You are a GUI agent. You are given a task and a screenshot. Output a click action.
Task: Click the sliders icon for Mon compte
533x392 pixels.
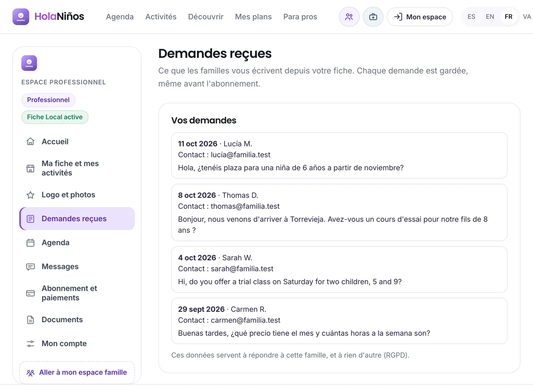(x=30, y=344)
